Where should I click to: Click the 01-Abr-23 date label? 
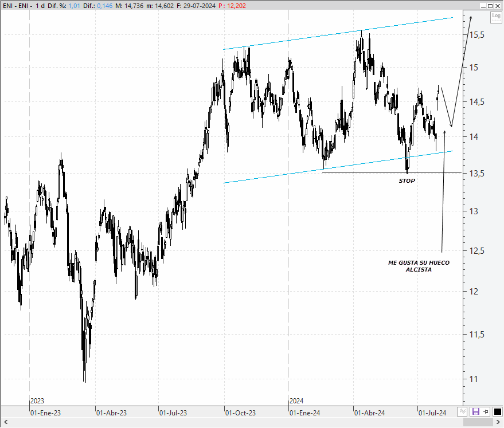click(112, 413)
